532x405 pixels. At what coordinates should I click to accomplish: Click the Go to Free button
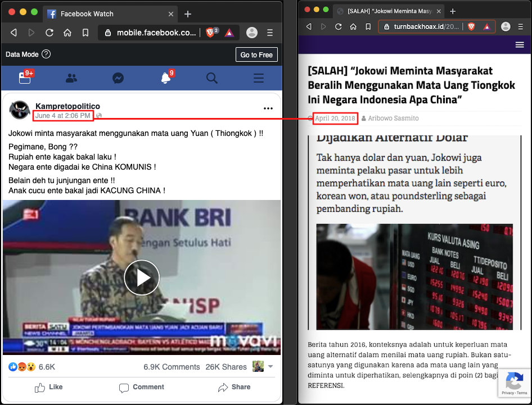tap(256, 54)
